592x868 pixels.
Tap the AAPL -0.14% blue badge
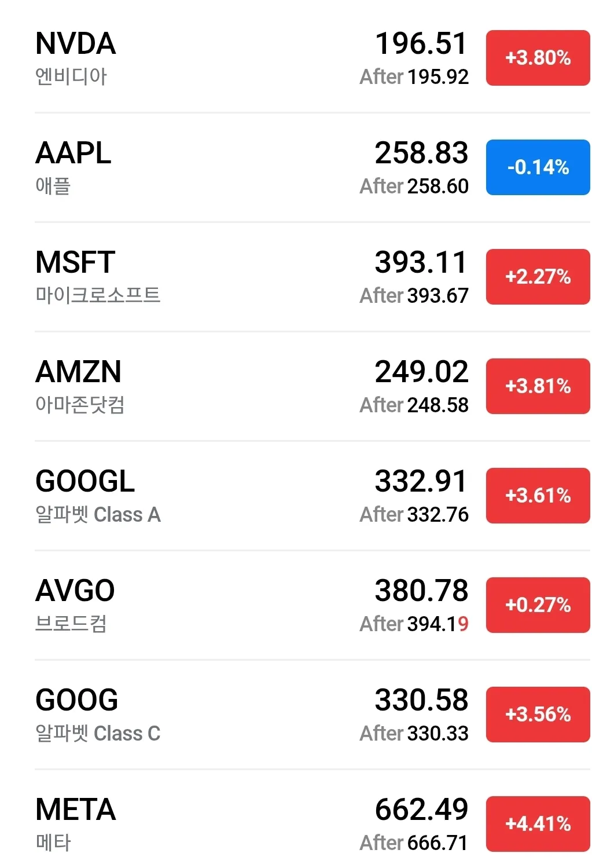point(538,167)
